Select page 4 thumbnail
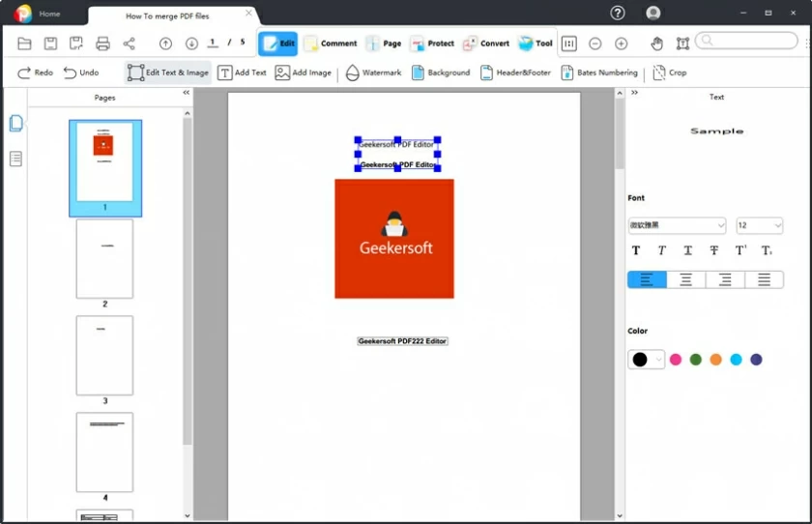This screenshot has width=812, height=524. [104, 452]
